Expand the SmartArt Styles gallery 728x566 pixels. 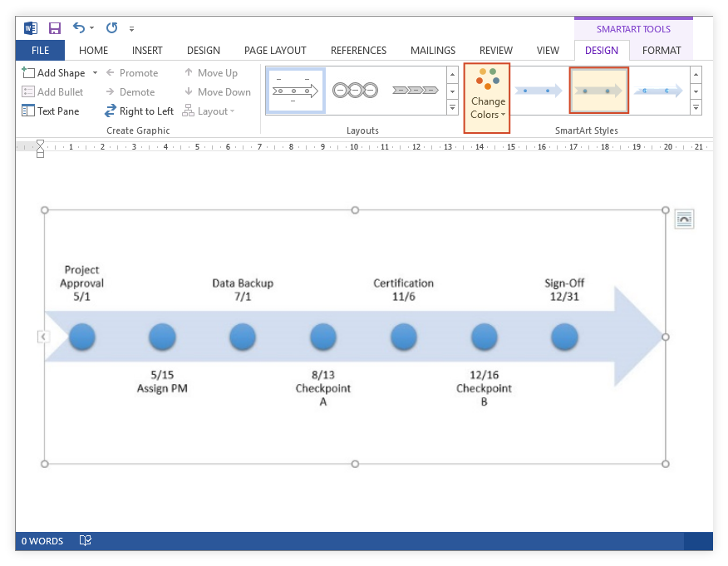pyautogui.click(x=696, y=108)
